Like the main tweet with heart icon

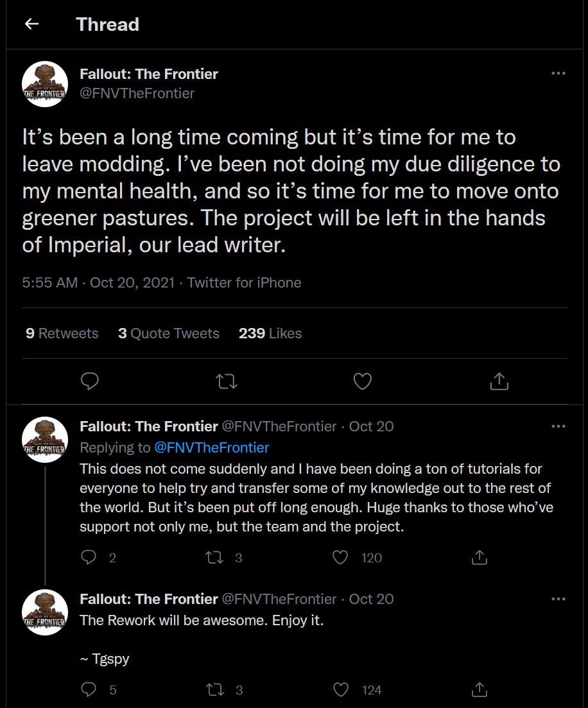pos(362,381)
